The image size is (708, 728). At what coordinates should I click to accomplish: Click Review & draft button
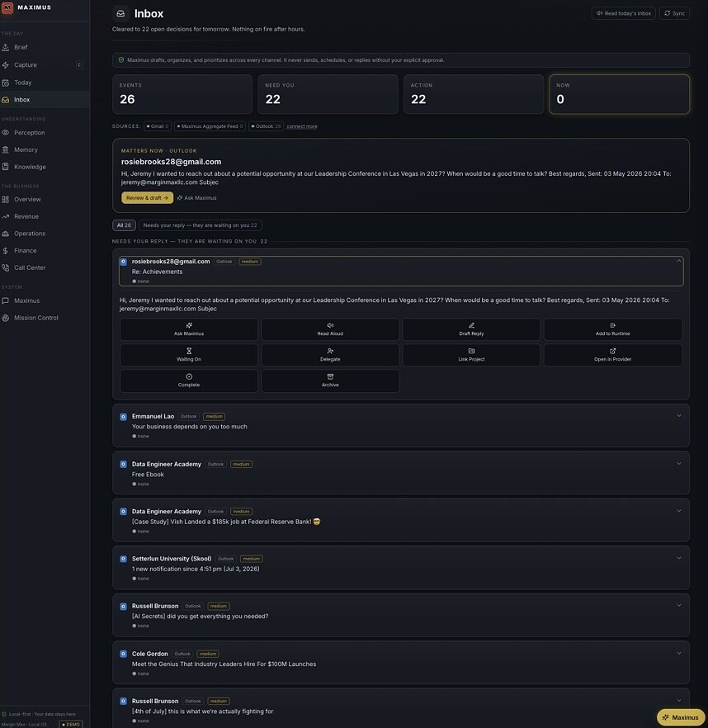click(x=147, y=198)
